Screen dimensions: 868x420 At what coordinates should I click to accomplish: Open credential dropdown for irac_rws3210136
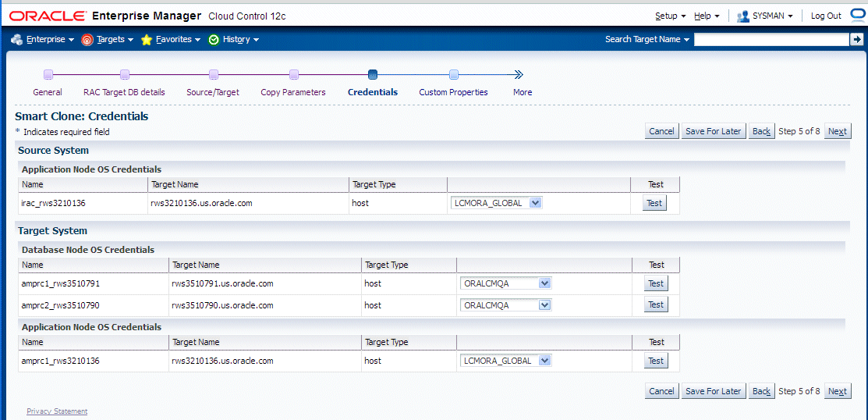(x=497, y=203)
